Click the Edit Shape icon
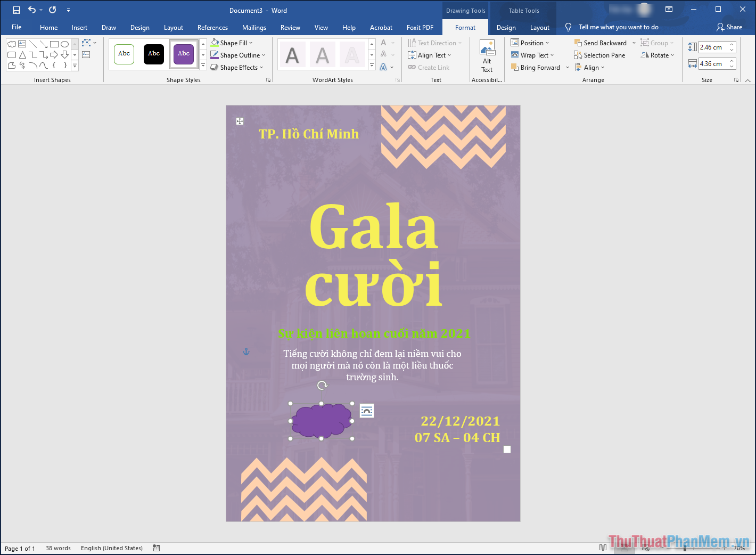This screenshot has width=756, height=555. click(x=87, y=43)
